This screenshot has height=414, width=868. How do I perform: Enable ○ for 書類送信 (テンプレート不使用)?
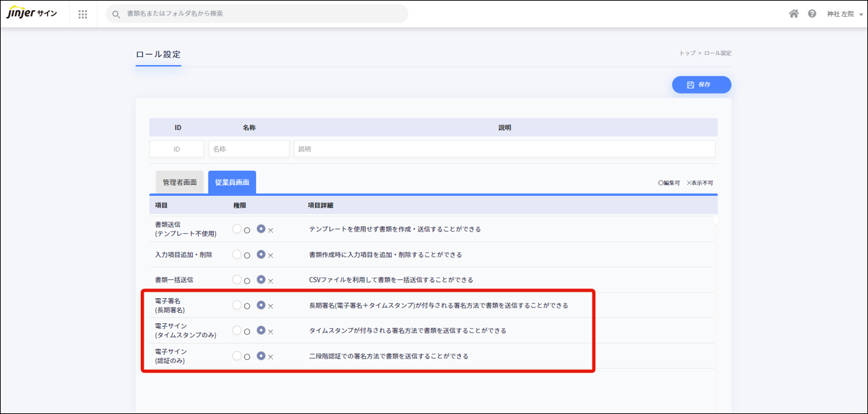[237, 229]
